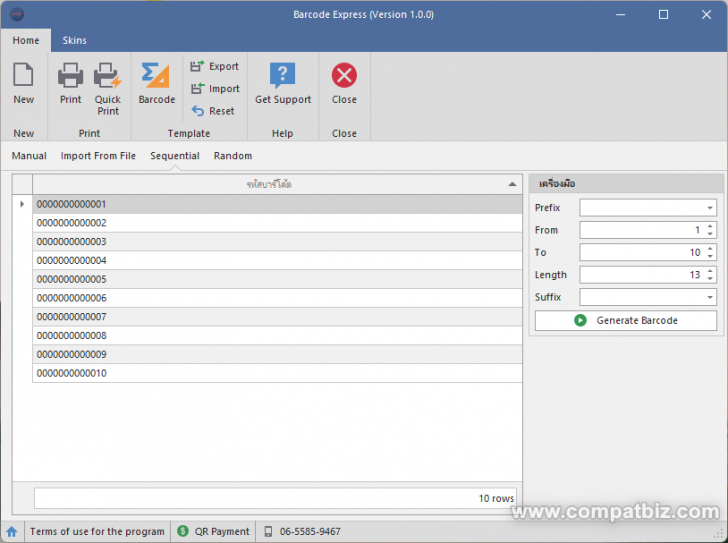Minimize the Barcode Express window
This screenshot has height=543, width=728.
point(620,14)
